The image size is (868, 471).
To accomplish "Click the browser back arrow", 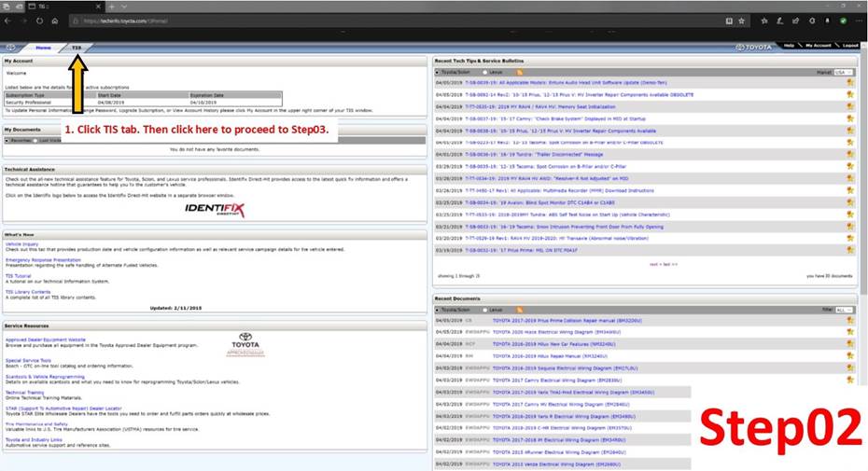I will click(x=7, y=21).
